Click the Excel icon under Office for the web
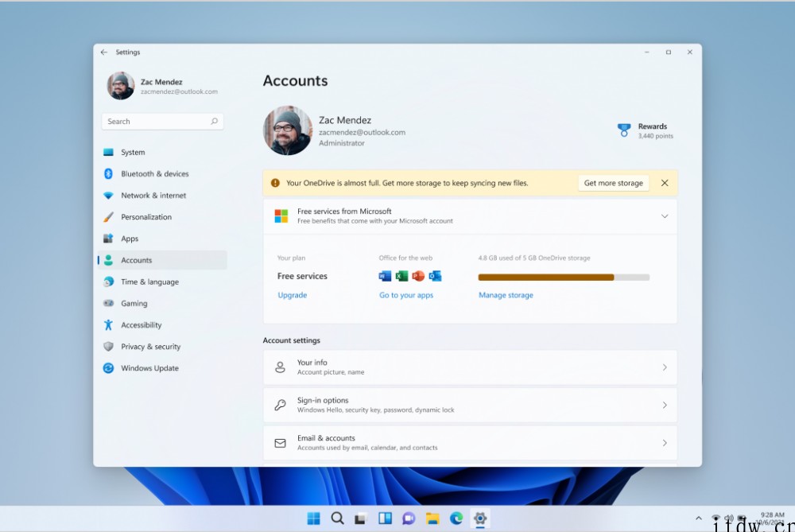Screen dimensions: 795x532 [401, 276]
